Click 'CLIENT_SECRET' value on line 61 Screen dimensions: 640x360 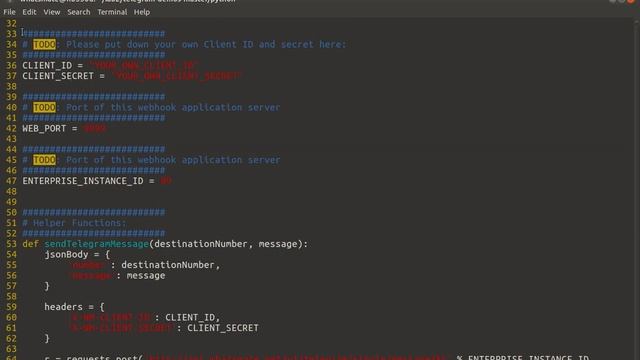point(223,328)
